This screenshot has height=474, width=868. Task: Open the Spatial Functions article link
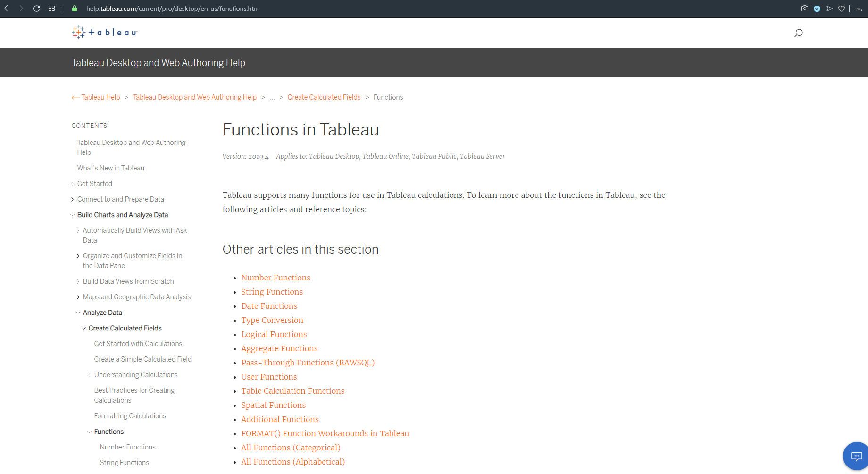coord(273,405)
